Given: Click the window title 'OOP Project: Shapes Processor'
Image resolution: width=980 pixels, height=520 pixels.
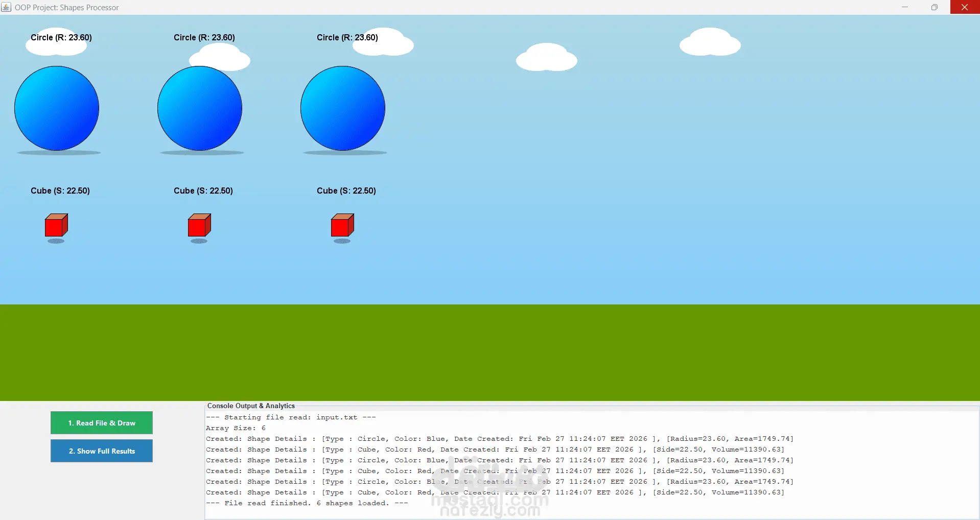Looking at the screenshot, I should (x=67, y=8).
